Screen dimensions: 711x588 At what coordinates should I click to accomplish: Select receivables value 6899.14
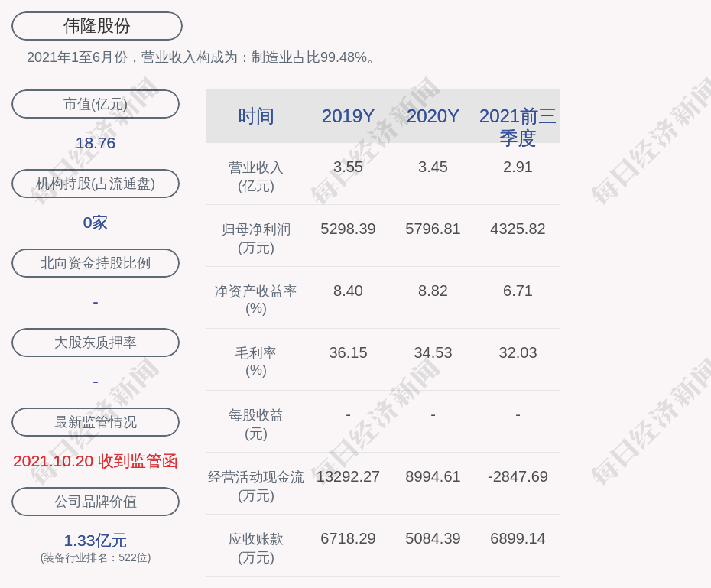pyautogui.click(x=518, y=538)
